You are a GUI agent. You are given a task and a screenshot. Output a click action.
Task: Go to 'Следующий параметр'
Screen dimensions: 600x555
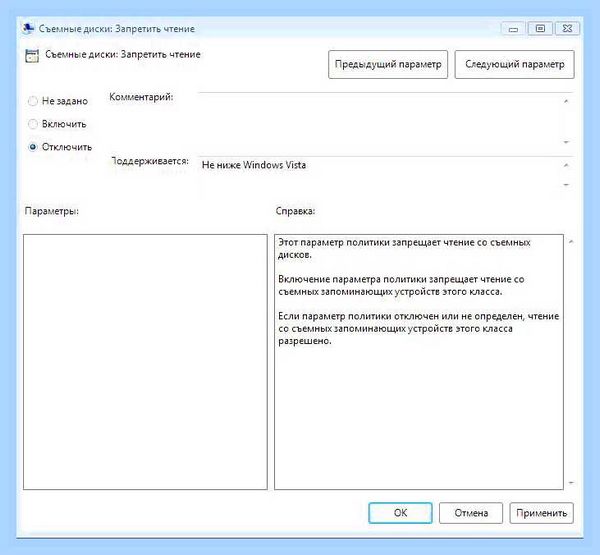(514, 64)
